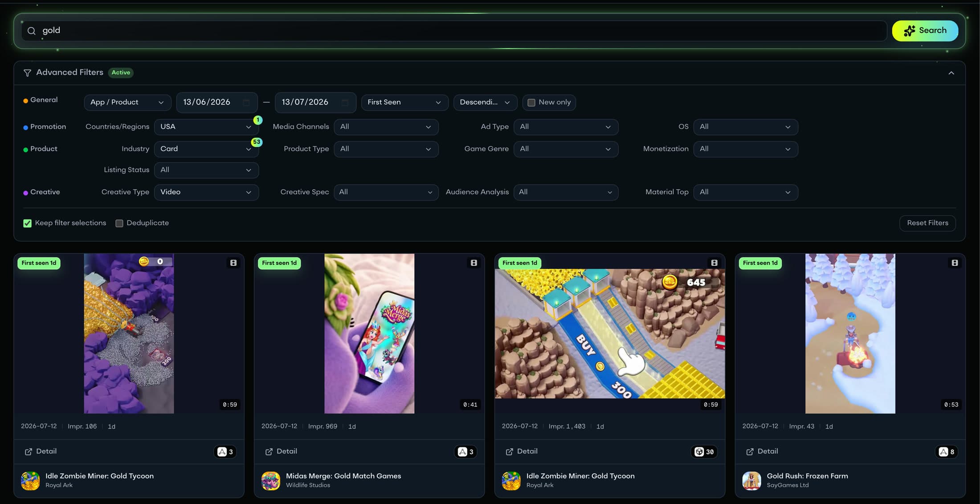Click film icon on 1,403 impressions card

[x=715, y=263]
